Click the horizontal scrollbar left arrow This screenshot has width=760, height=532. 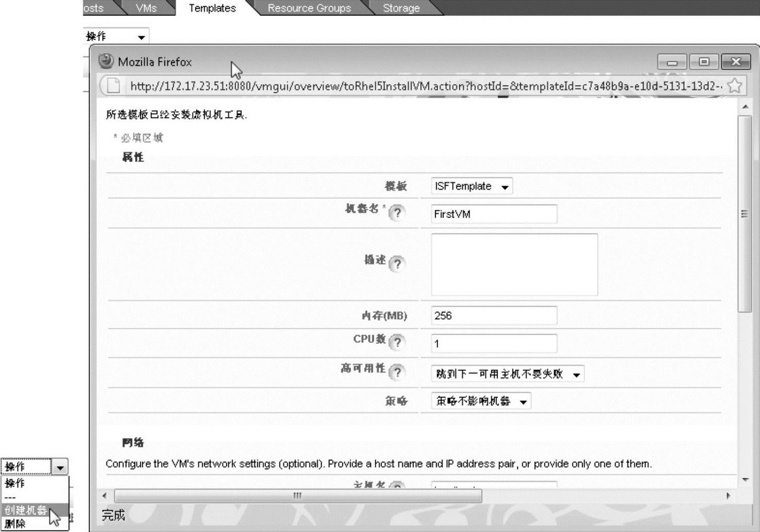pyautogui.click(x=105, y=496)
